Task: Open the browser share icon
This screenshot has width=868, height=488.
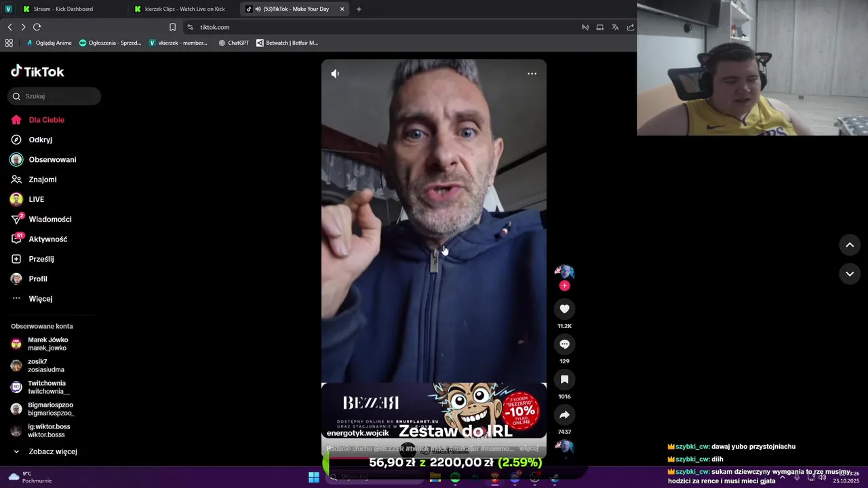Action: tap(630, 27)
